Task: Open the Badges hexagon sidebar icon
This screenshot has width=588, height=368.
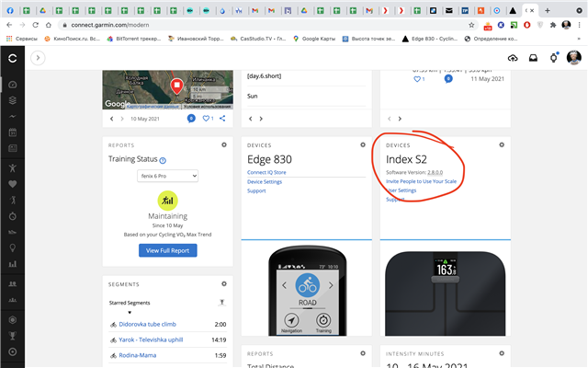Action: 12,320
